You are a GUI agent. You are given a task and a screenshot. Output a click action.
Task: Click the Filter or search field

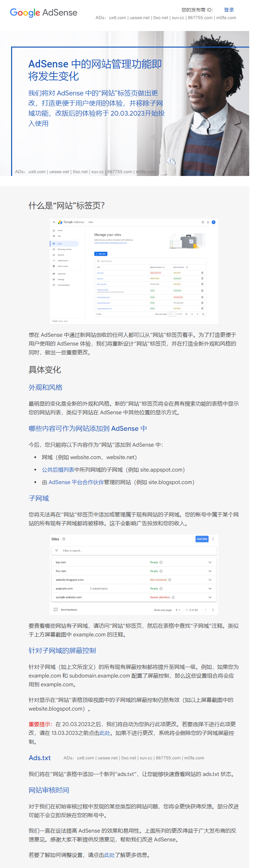click(x=134, y=550)
